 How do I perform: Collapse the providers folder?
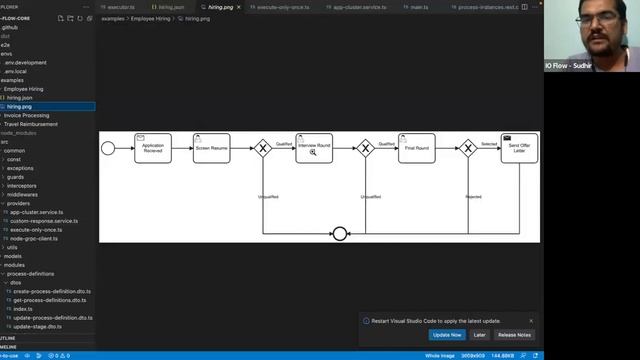point(18,203)
